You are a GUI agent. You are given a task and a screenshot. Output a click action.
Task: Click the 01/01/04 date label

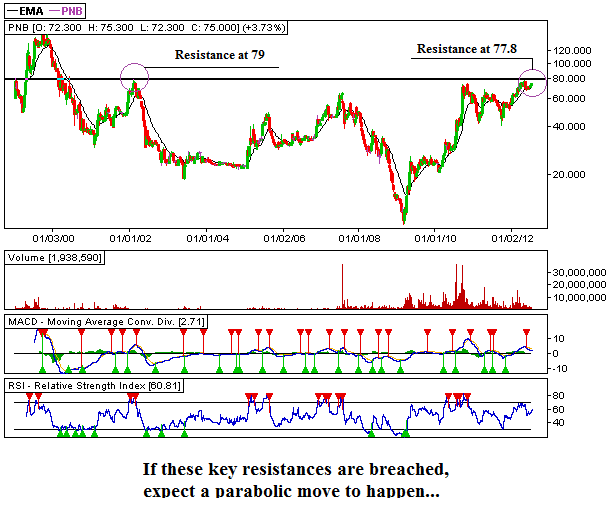click(x=207, y=238)
